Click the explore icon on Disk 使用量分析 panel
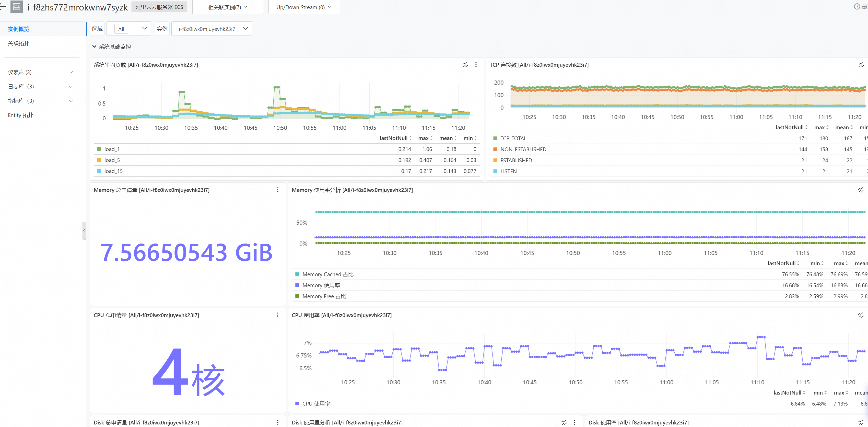The image size is (868, 427). pos(564,422)
